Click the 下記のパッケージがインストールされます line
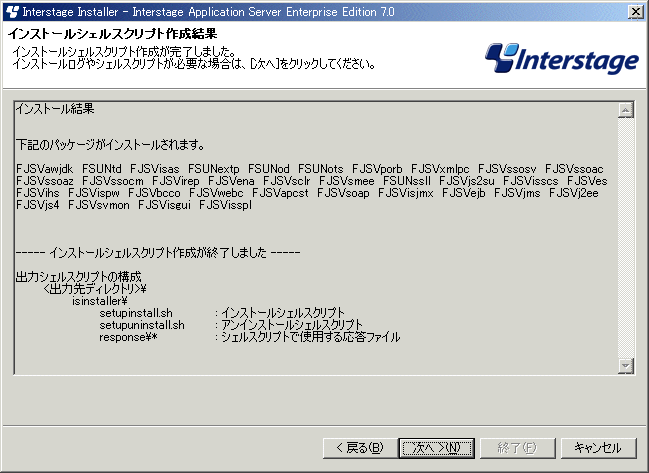Viewport: 649px width, 473px height. tap(110, 145)
